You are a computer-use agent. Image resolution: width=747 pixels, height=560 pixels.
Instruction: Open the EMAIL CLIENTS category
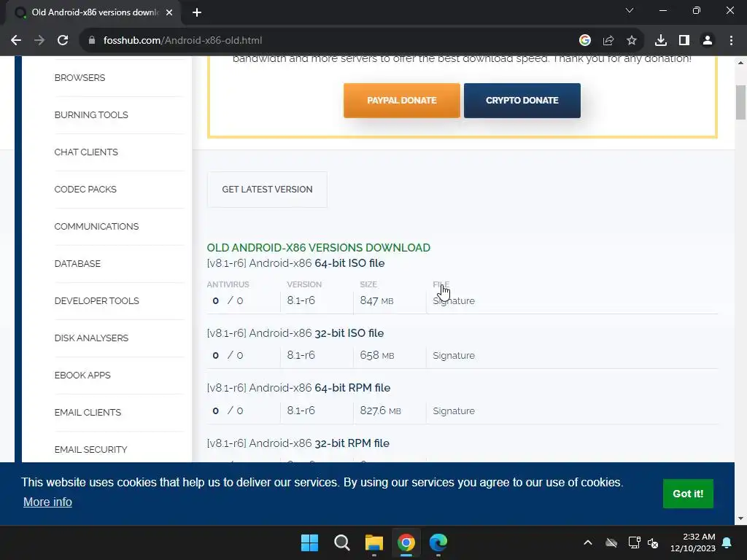coord(88,413)
